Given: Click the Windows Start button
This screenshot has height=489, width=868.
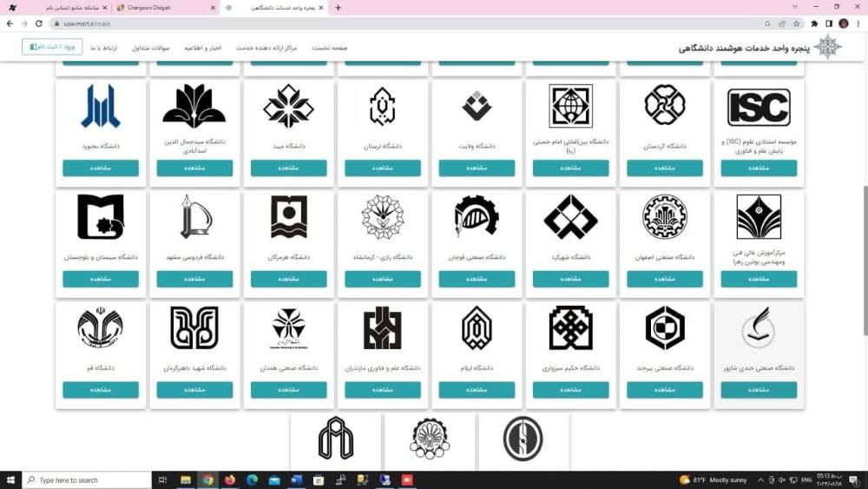Looking at the screenshot, I should tap(10, 479).
